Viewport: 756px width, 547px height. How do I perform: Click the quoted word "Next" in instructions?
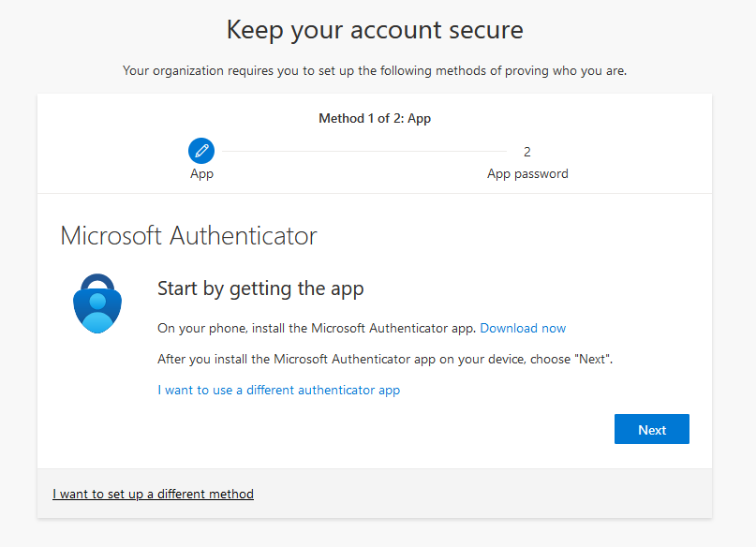pos(593,359)
